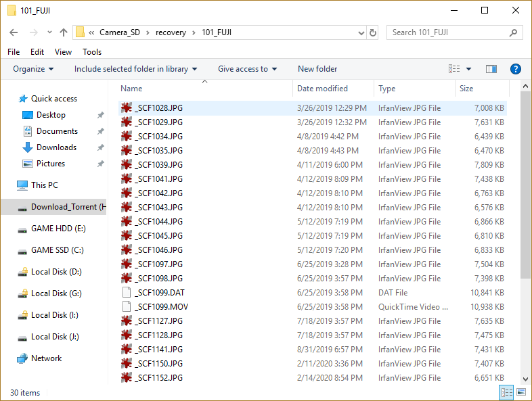Click recovery in the address breadcrumb
The width and height of the screenshot is (532, 401).
(x=171, y=32)
